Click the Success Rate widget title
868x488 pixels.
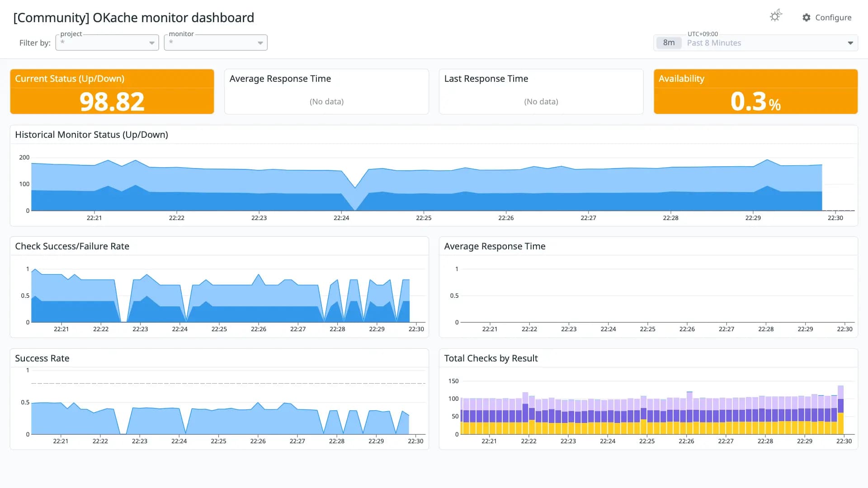pyautogui.click(x=42, y=358)
